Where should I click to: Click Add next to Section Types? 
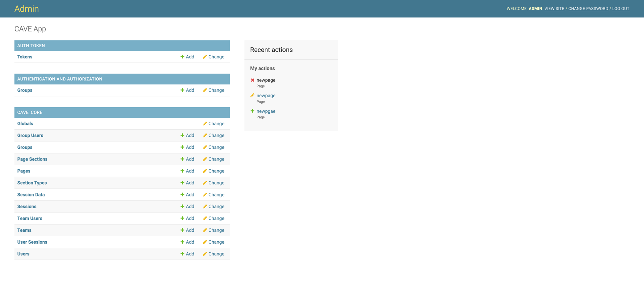[190, 183]
